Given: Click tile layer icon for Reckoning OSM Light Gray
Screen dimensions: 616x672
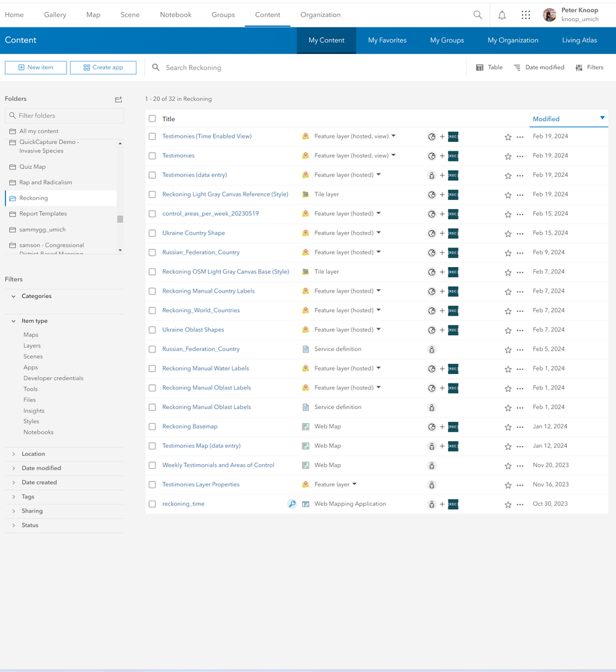Looking at the screenshot, I should click(305, 272).
